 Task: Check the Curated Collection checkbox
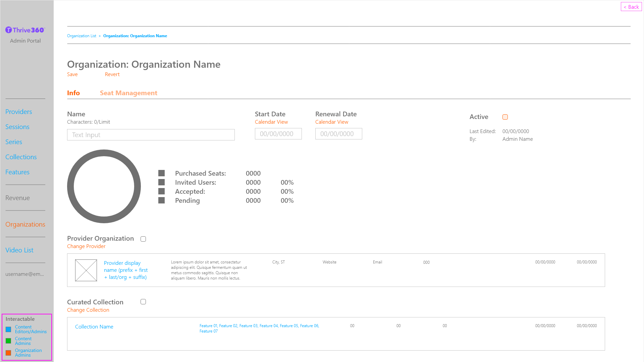[143, 302]
